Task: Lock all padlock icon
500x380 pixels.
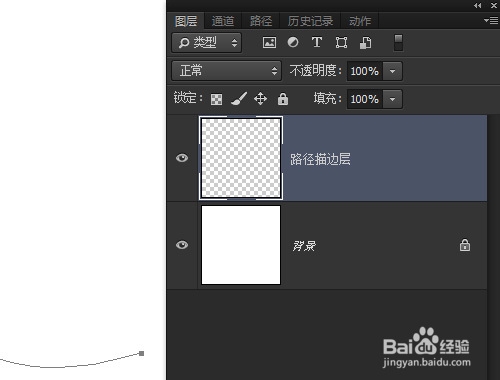Action: click(x=283, y=99)
